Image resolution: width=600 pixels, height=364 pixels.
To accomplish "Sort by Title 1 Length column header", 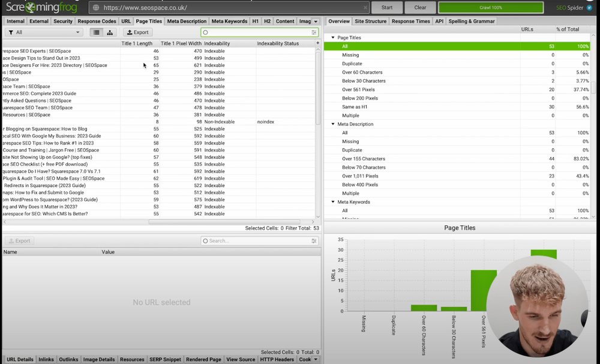I will [139, 44].
